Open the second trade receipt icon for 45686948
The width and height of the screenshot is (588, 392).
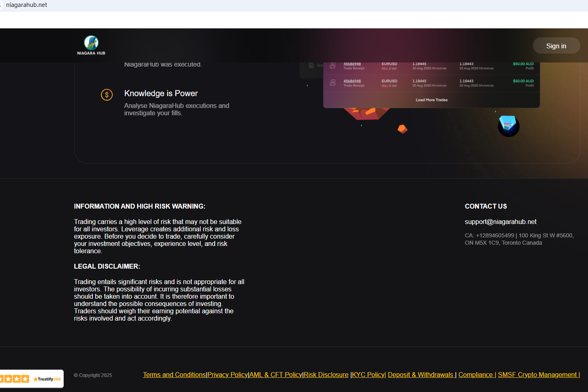[333, 83]
